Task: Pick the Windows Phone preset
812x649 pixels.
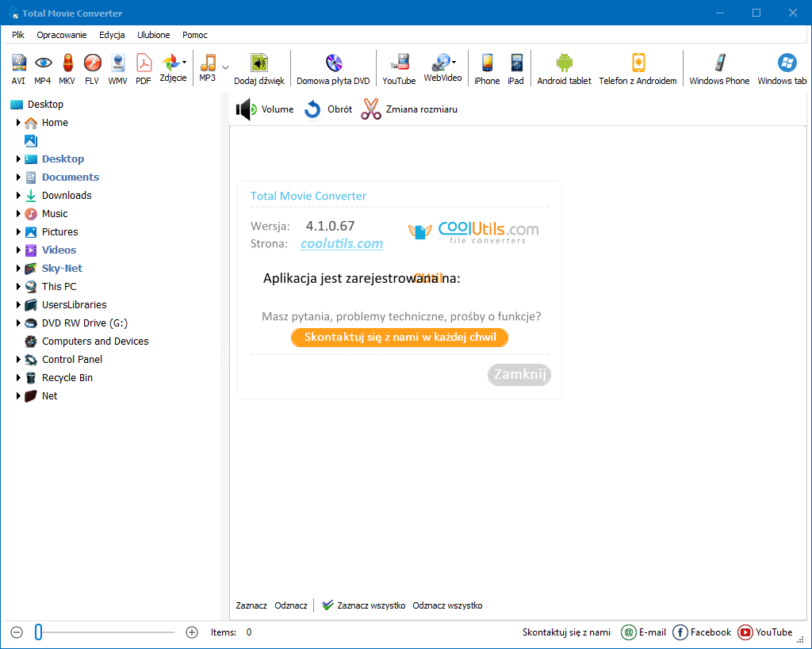Action: coord(719,70)
